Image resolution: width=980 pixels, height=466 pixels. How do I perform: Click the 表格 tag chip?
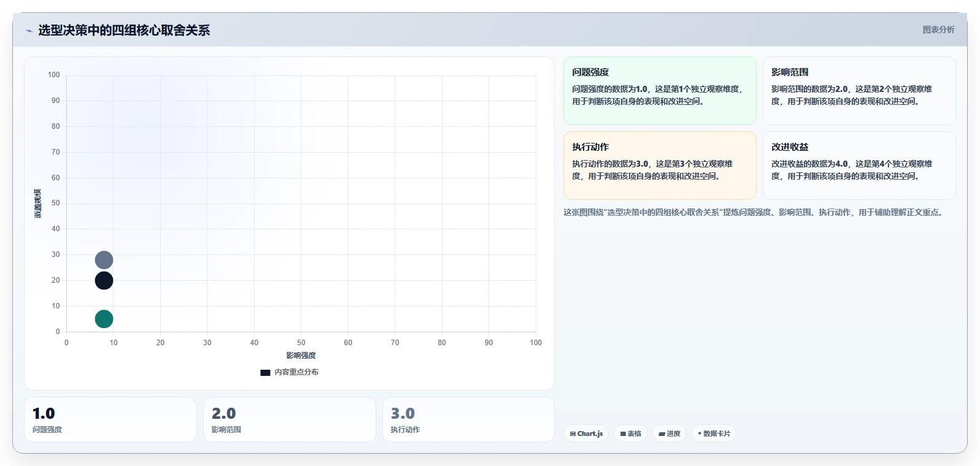pyautogui.click(x=630, y=434)
